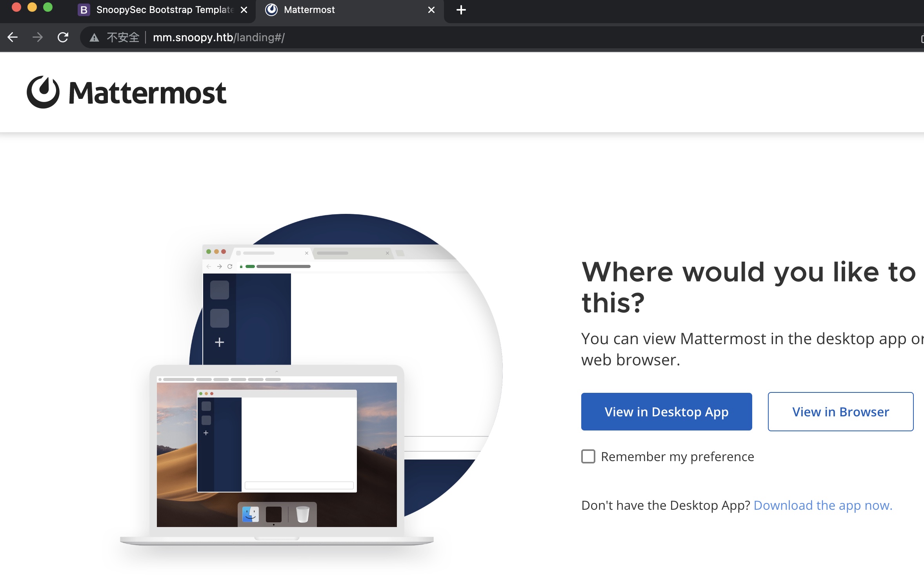Open a new browser tab
This screenshot has width=924, height=580.
[x=461, y=10]
